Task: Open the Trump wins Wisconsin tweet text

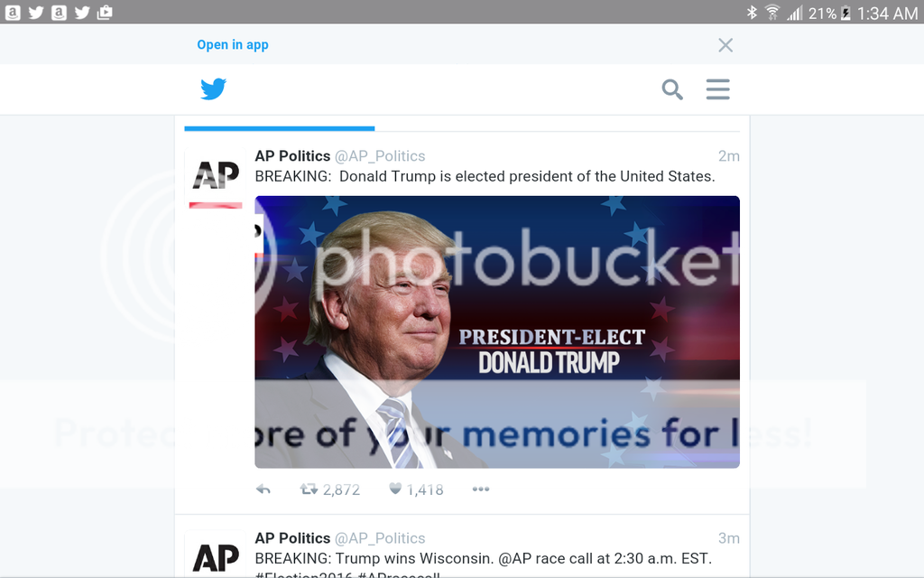Action: click(483, 559)
